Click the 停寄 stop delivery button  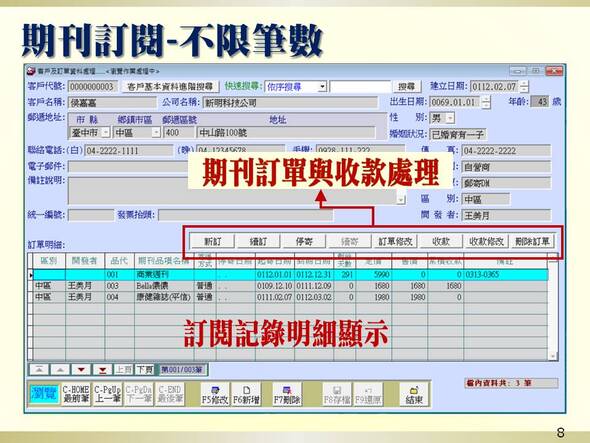click(304, 241)
